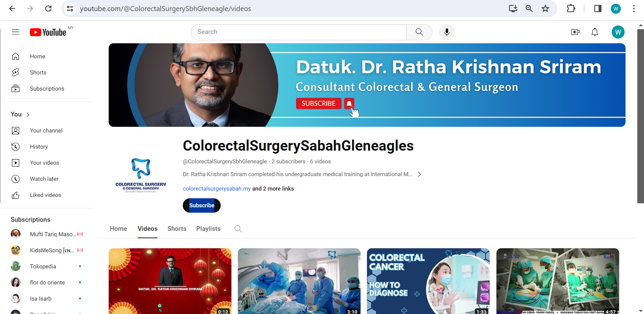Open Chrome profile avatar

615,8
